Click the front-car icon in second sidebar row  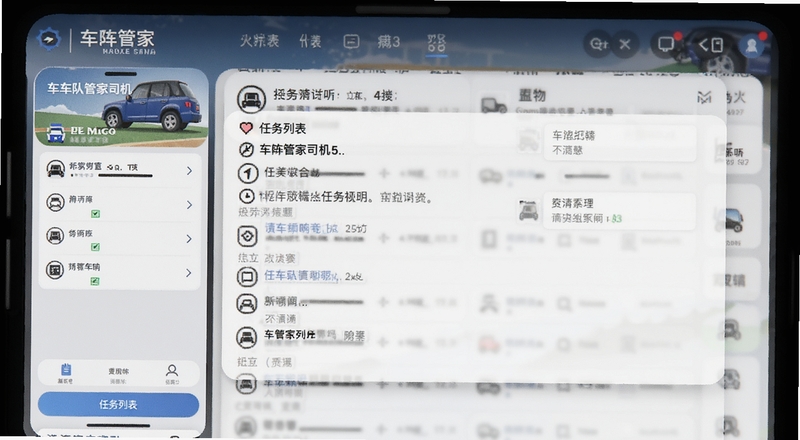[x=55, y=203]
